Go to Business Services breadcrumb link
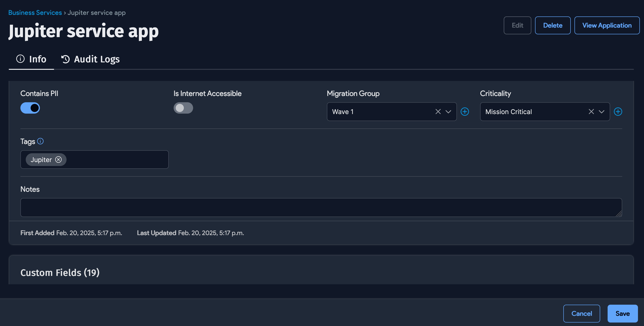This screenshot has width=644, height=326. [35, 13]
